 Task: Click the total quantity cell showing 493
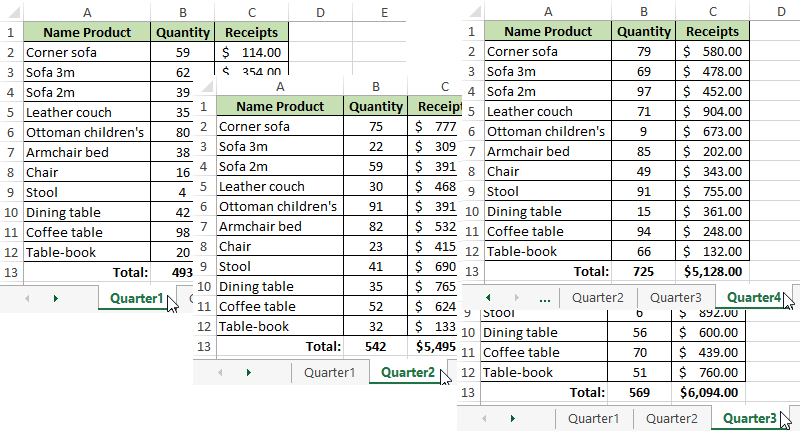tap(182, 271)
